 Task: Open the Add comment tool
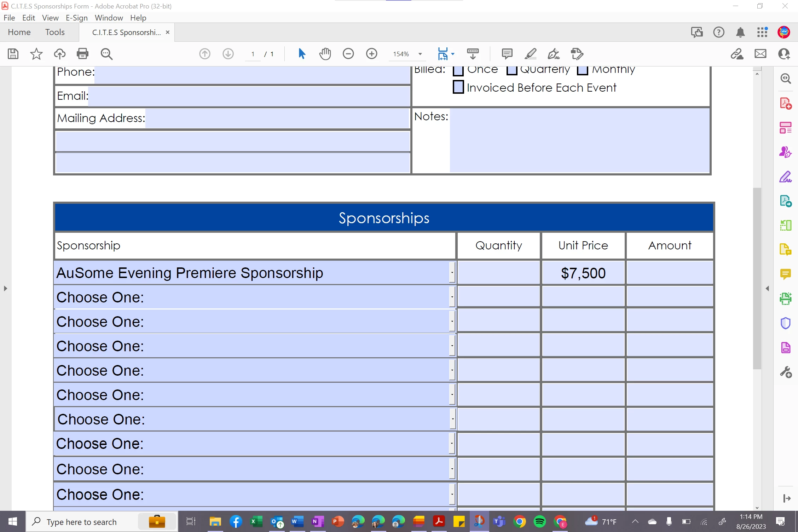[x=507, y=54]
